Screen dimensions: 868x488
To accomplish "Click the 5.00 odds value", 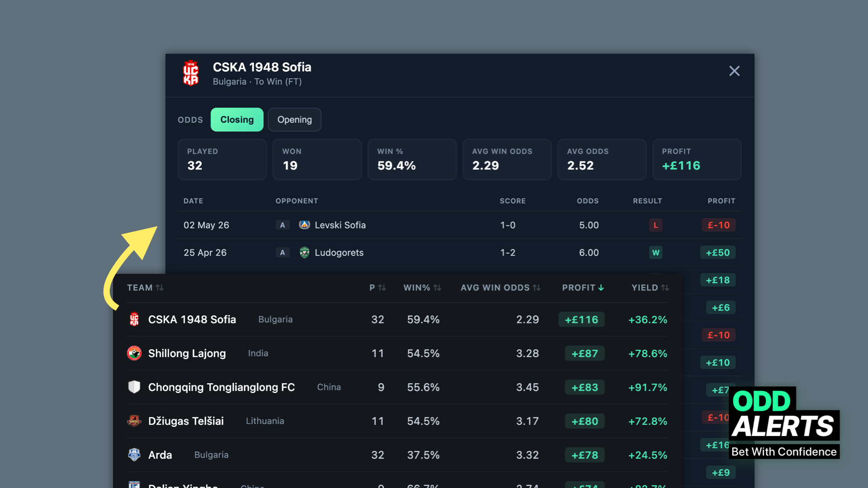I will tap(589, 225).
